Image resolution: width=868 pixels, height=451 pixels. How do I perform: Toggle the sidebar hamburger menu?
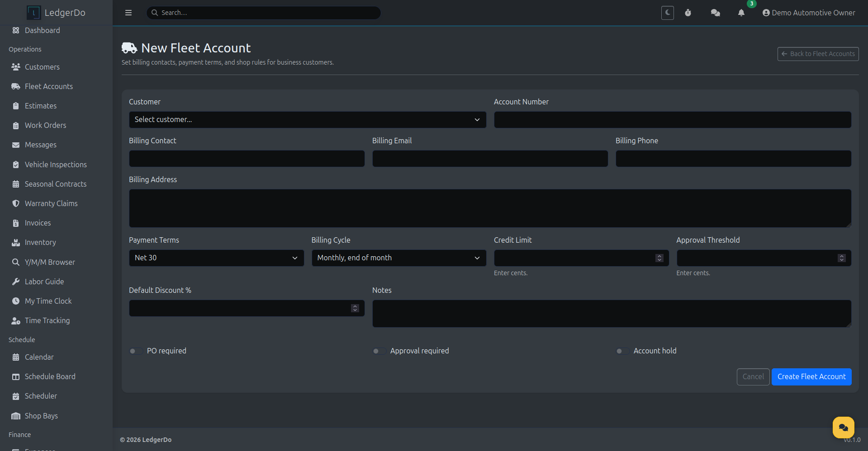[x=128, y=13]
